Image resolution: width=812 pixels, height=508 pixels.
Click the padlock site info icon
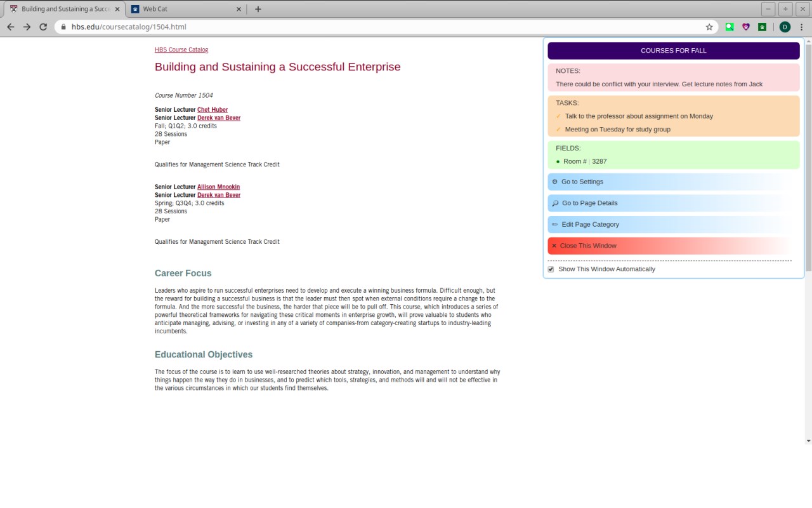click(63, 27)
